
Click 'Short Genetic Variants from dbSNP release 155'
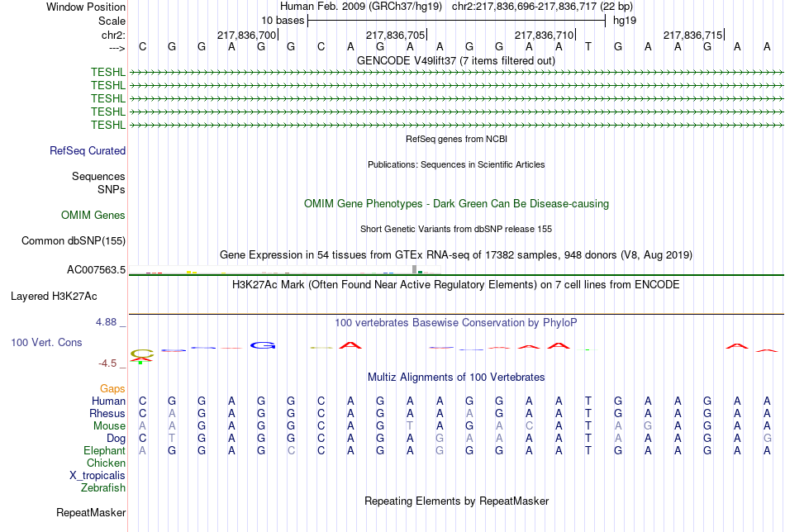(456, 229)
